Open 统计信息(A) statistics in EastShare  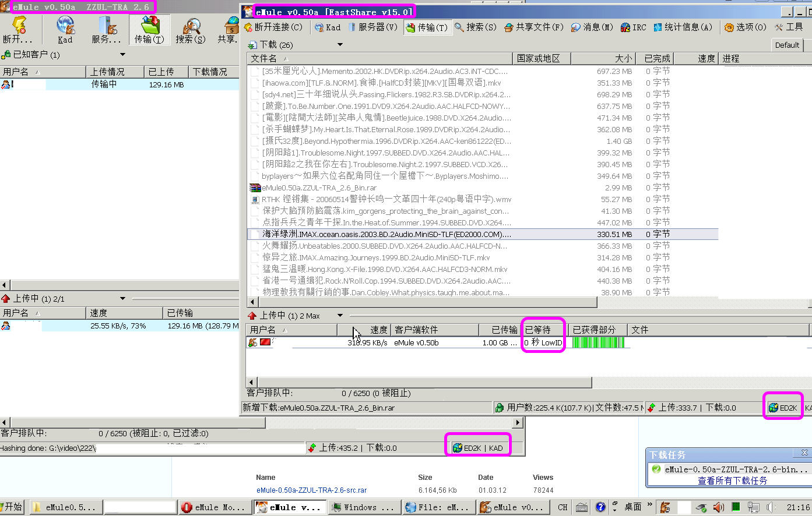(683, 27)
